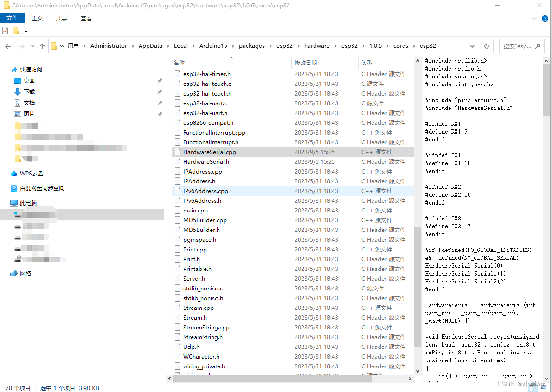Viewport: 552px width, 392px height.
Task: Open the 文件 ribbon tab
Action: pyautogui.click(x=13, y=18)
